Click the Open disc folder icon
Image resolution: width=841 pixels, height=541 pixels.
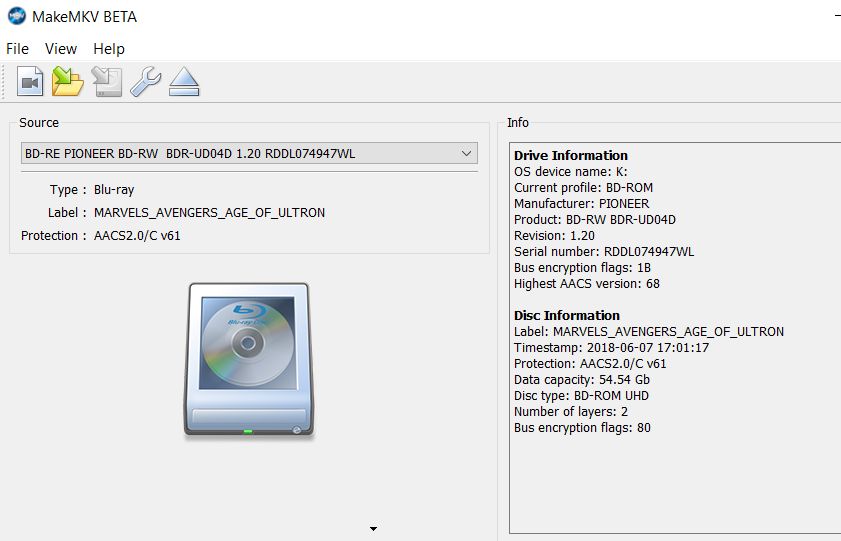coord(68,81)
